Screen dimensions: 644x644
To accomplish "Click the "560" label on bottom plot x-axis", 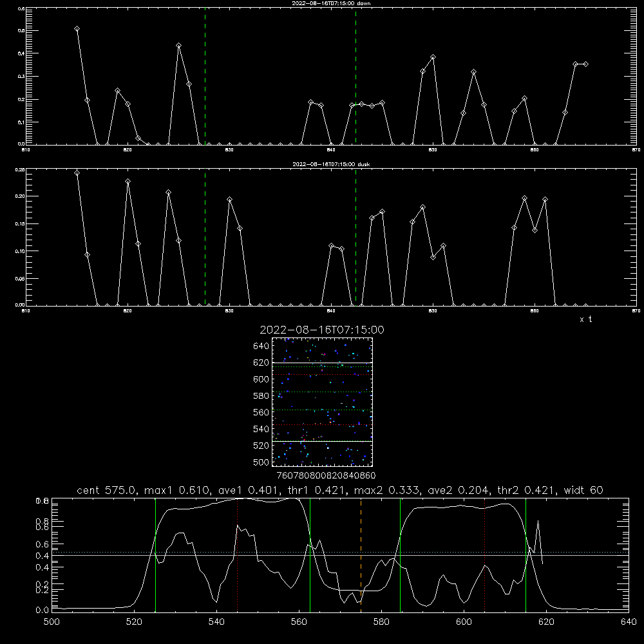I will coord(299,622).
